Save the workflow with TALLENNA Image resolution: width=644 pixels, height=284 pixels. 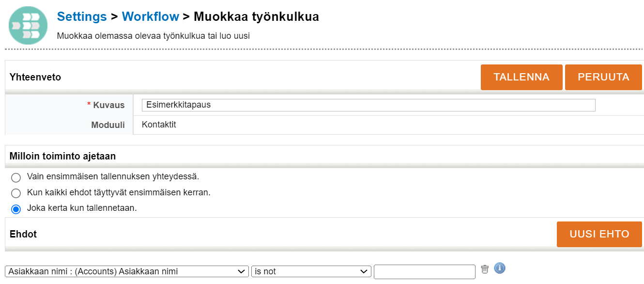click(521, 77)
